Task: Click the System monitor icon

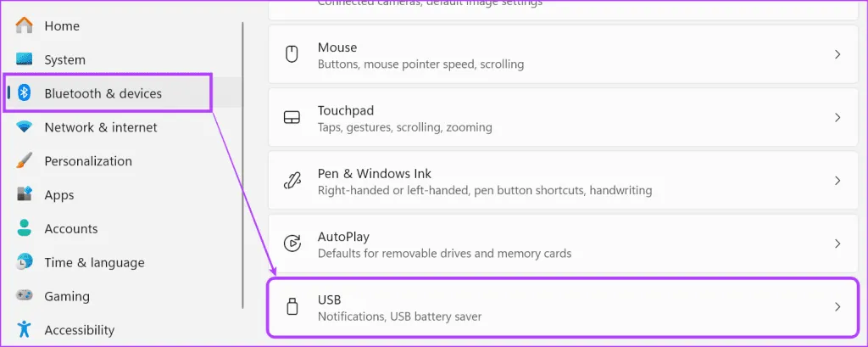Action: tap(25, 60)
